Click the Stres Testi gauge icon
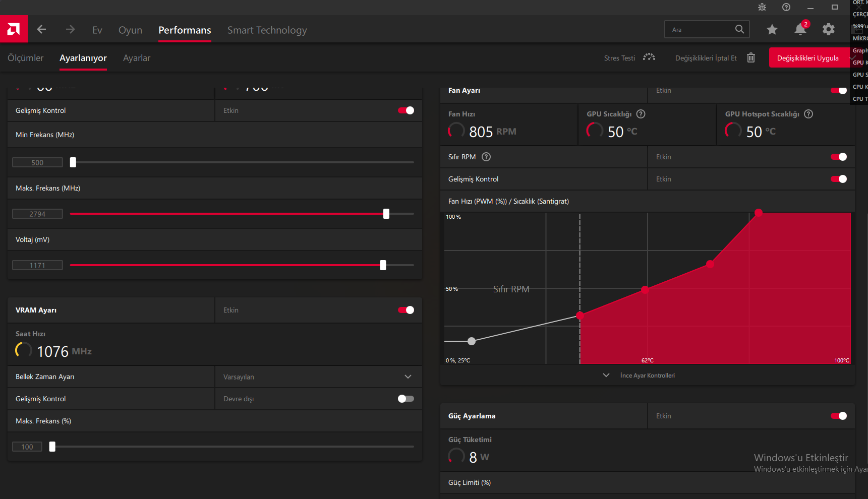 tap(649, 57)
